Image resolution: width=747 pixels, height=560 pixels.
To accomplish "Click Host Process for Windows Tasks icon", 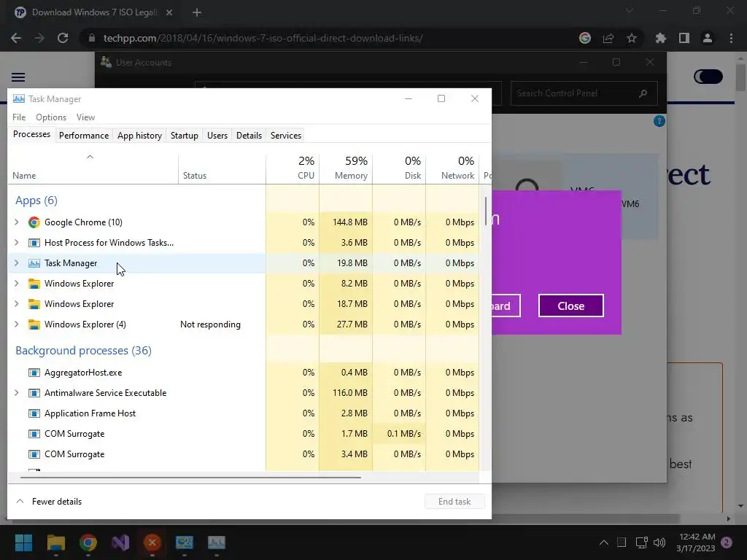I will (x=34, y=243).
